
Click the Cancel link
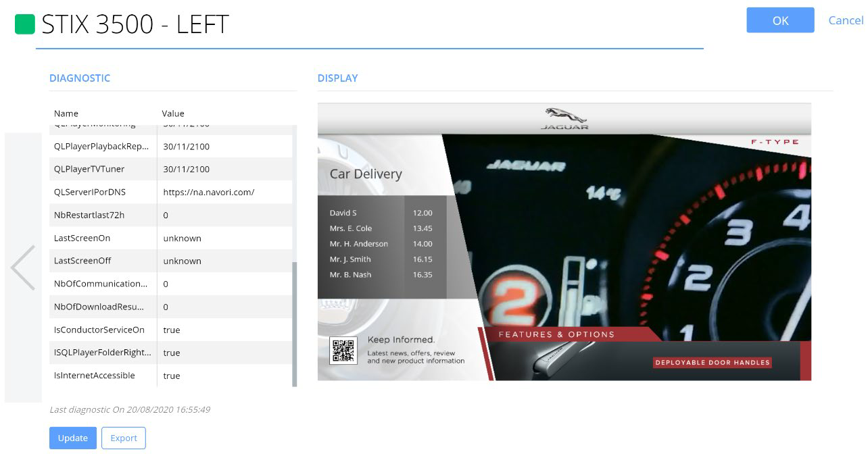coord(846,20)
